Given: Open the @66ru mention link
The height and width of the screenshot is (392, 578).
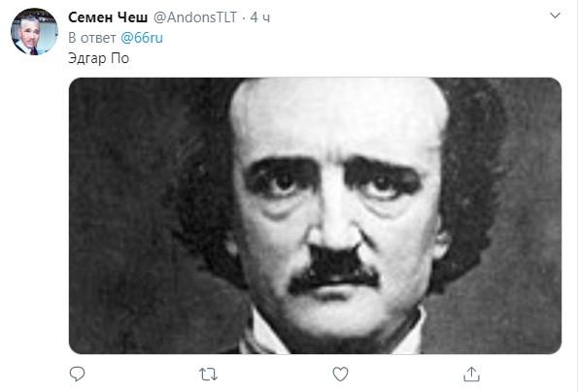Looking at the screenshot, I should [x=142, y=38].
